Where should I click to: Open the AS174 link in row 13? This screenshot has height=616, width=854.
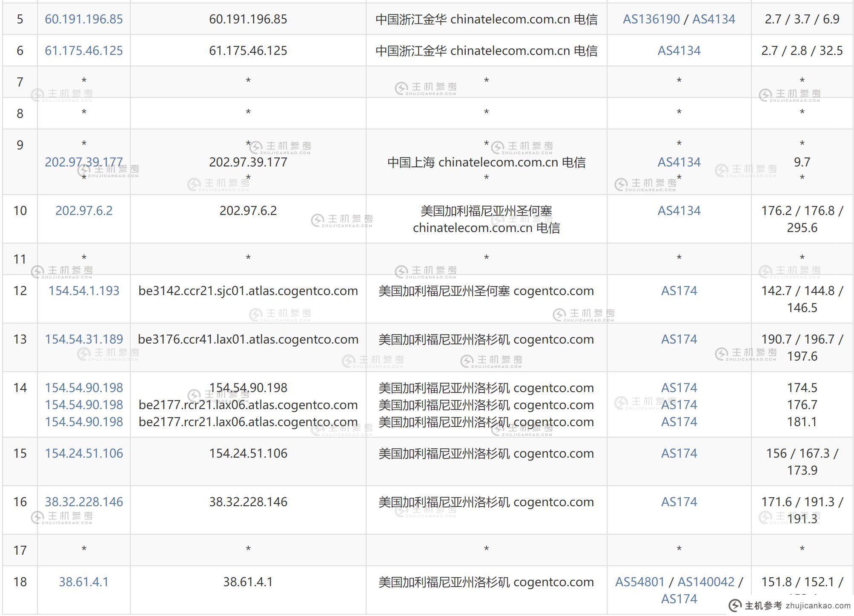(x=679, y=339)
